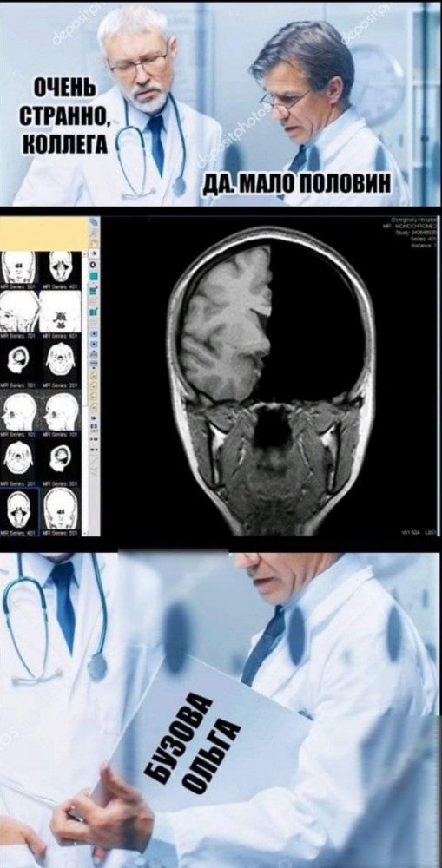442x868 pixels.
Task: Click the printer-like icon in the vertical toolbar
Action: [93, 355]
